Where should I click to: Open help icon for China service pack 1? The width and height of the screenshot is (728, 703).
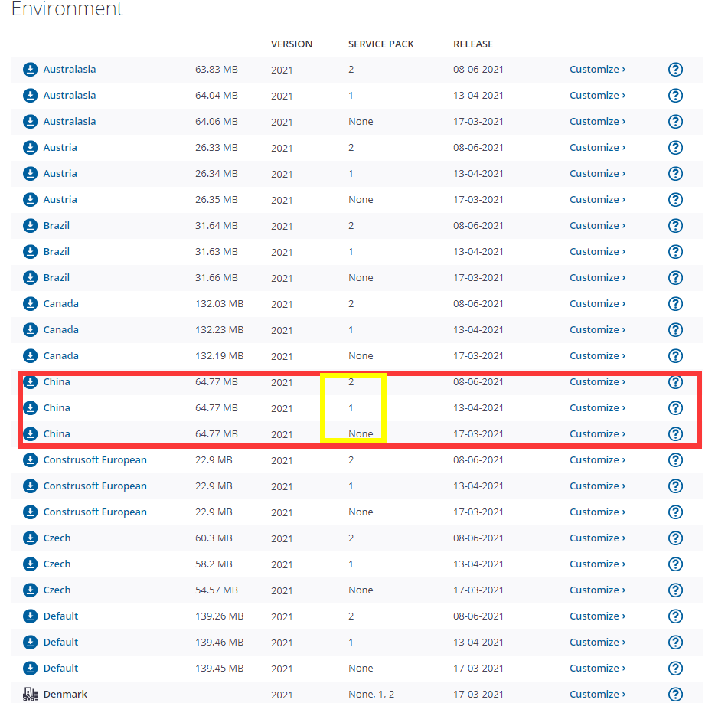(x=675, y=408)
